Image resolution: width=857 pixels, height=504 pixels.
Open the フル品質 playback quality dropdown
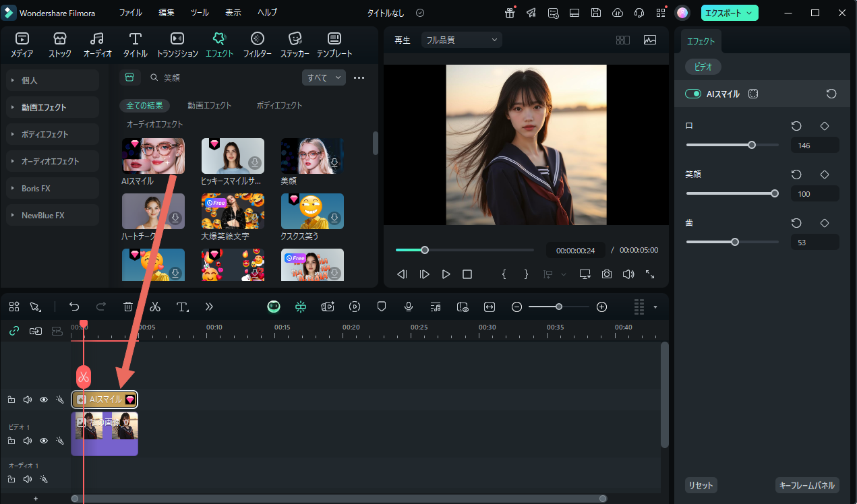[x=462, y=40]
